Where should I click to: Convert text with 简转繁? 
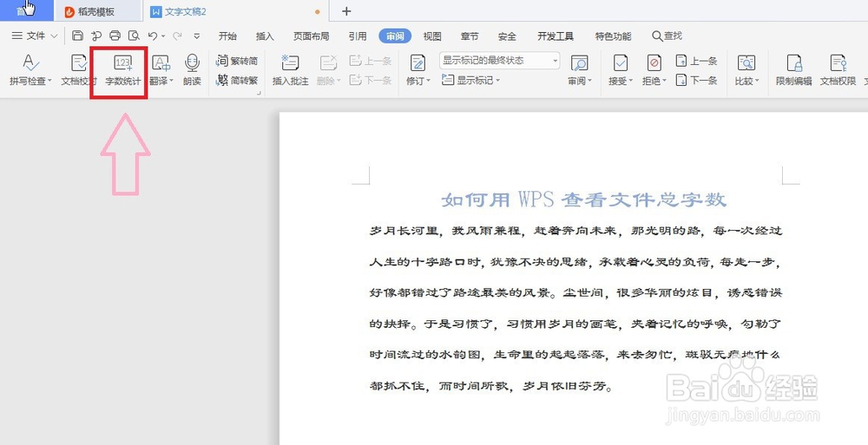click(x=237, y=81)
